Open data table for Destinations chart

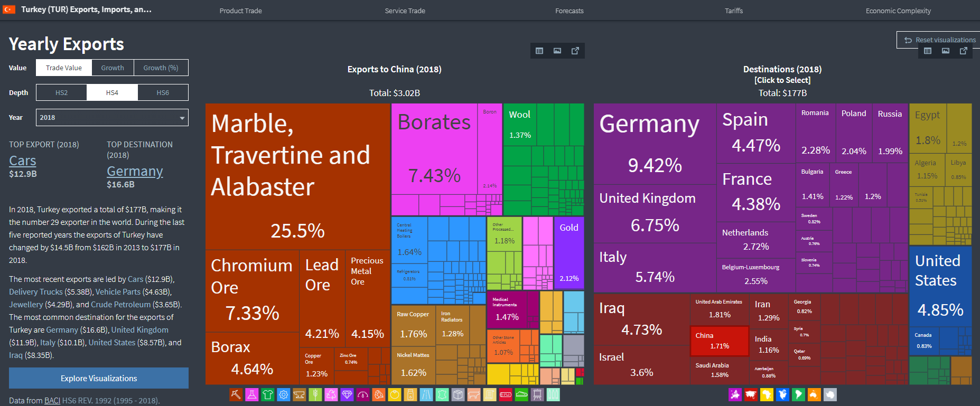point(928,51)
